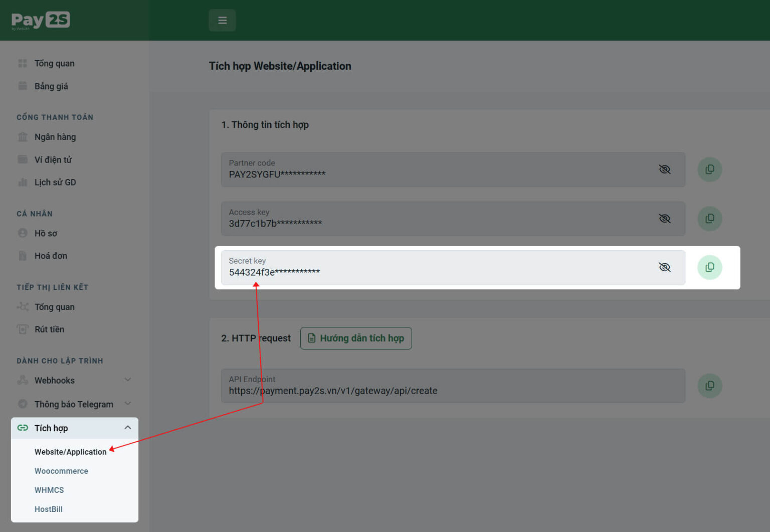The width and height of the screenshot is (770, 532).
Task: Copy the API Endpoint URL
Action: click(x=709, y=386)
